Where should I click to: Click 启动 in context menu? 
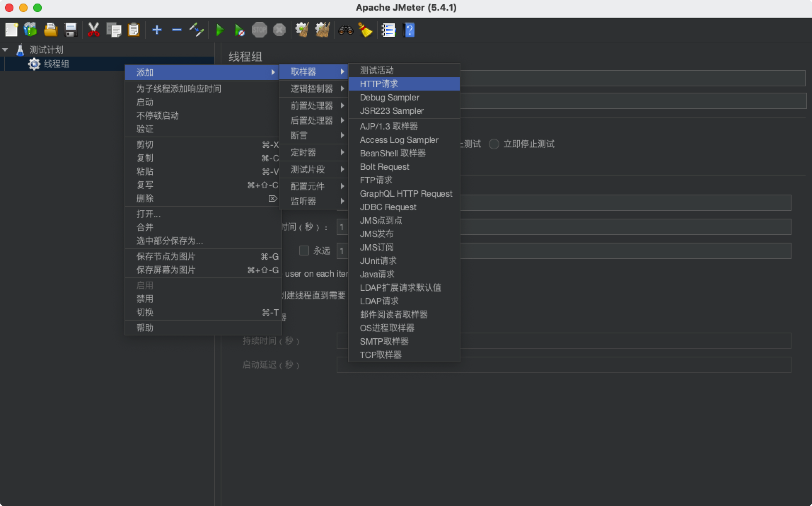pyautogui.click(x=203, y=102)
